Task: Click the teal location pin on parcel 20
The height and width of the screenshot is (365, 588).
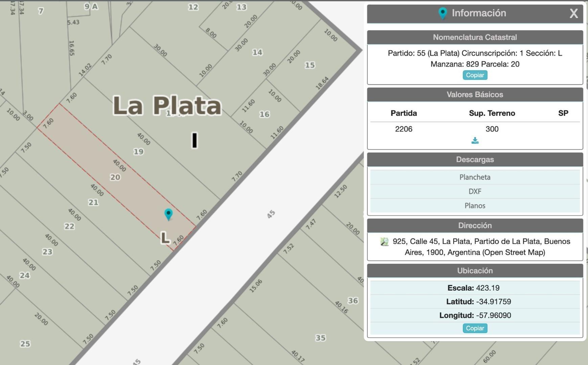Action: (168, 214)
